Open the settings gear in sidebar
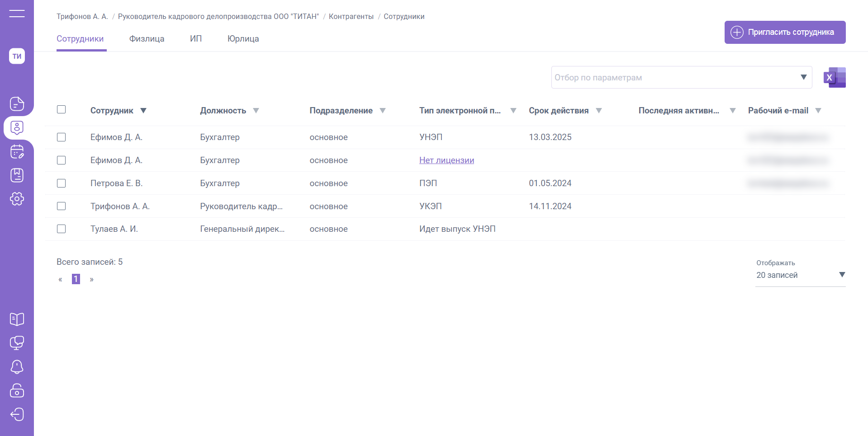This screenshot has height=436, width=868. 17,199
